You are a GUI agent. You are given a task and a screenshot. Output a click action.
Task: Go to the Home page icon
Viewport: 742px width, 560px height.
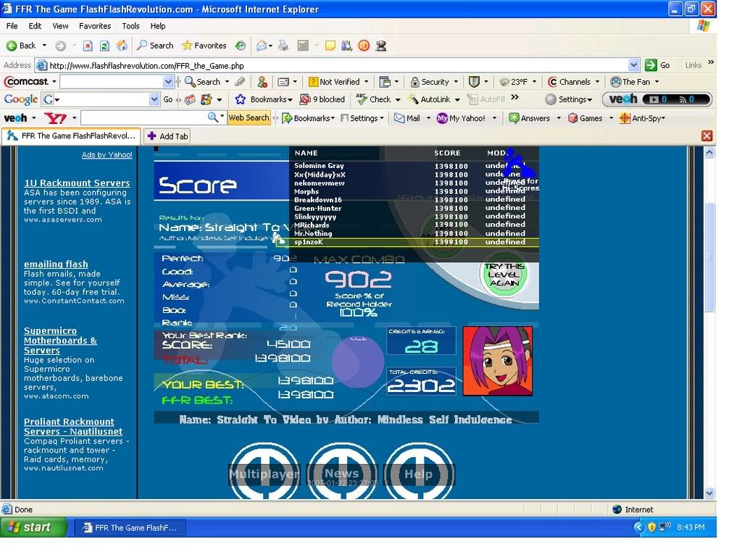pos(121,46)
